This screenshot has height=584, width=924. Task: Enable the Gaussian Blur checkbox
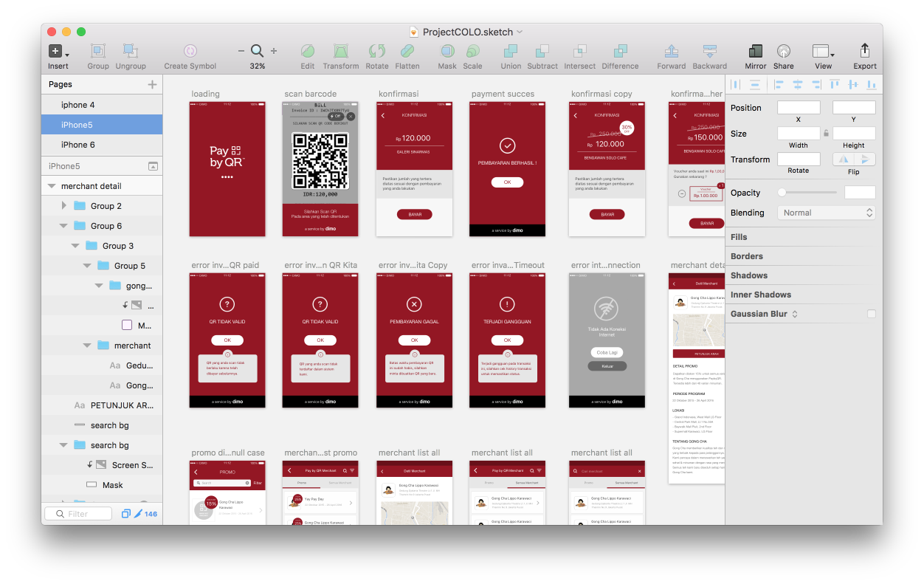[871, 314]
